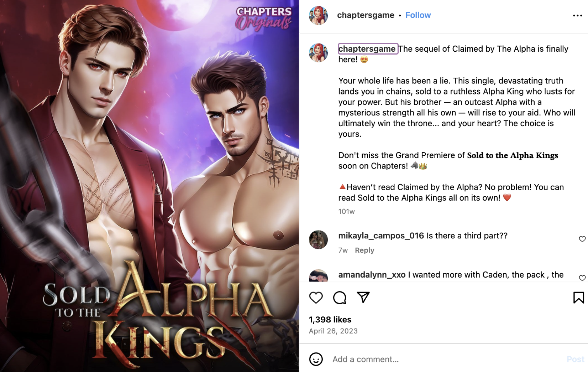Reply to mikayla_campos_016's comment
This screenshot has height=372, width=588.
(x=364, y=250)
